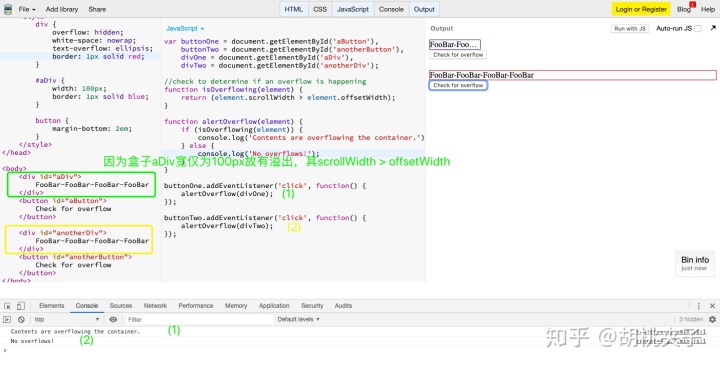Click Share in the top bar

[97, 9]
